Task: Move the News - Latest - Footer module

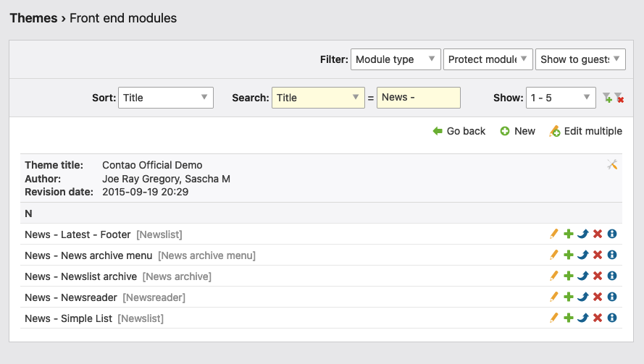Action: [583, 234]
